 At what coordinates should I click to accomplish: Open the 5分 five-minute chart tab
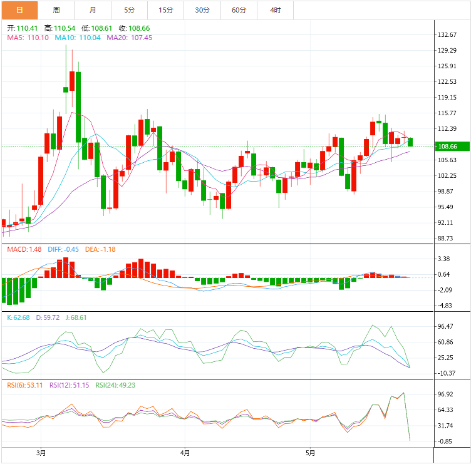point(129,10)
